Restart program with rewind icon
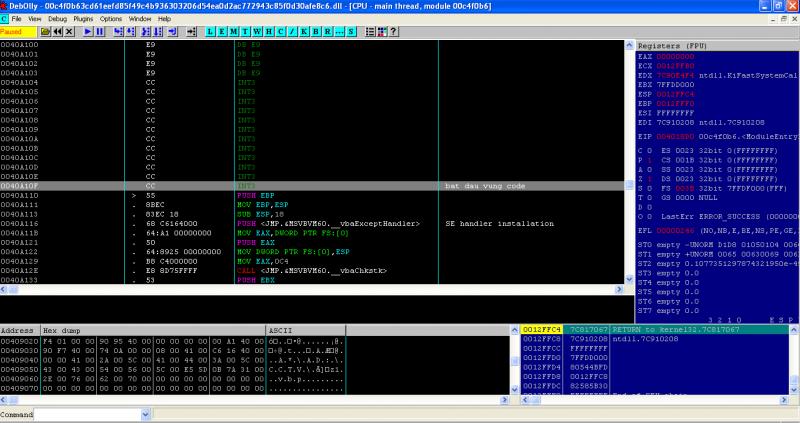800x423 pixels. 58,32
